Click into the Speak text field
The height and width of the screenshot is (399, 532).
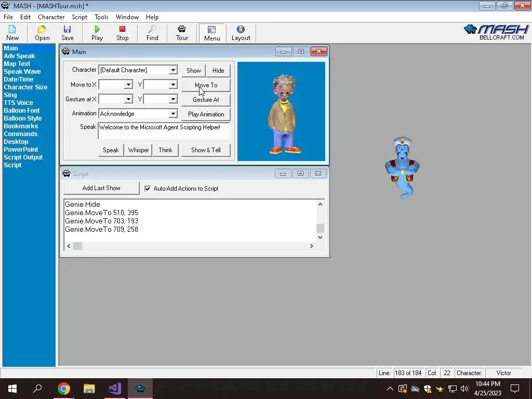click(164, 131)
